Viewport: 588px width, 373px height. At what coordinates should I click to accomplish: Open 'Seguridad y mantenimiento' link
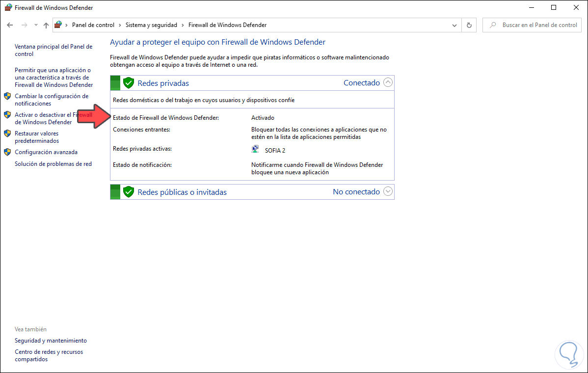click(x=51, y=341)
